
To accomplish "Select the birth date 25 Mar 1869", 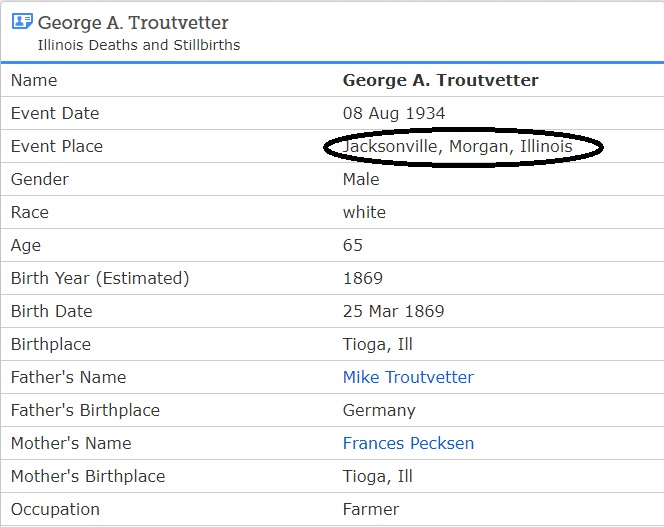I will point(393,311).
